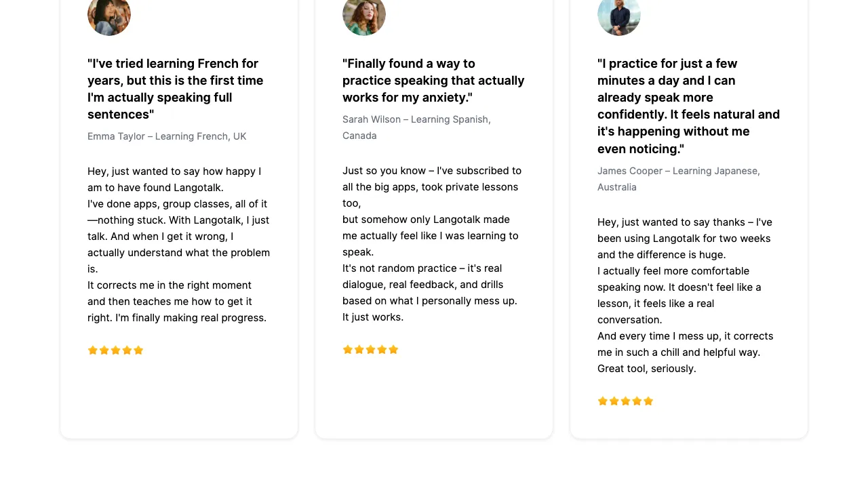Click the 'few minutes a day' headline

688,106
